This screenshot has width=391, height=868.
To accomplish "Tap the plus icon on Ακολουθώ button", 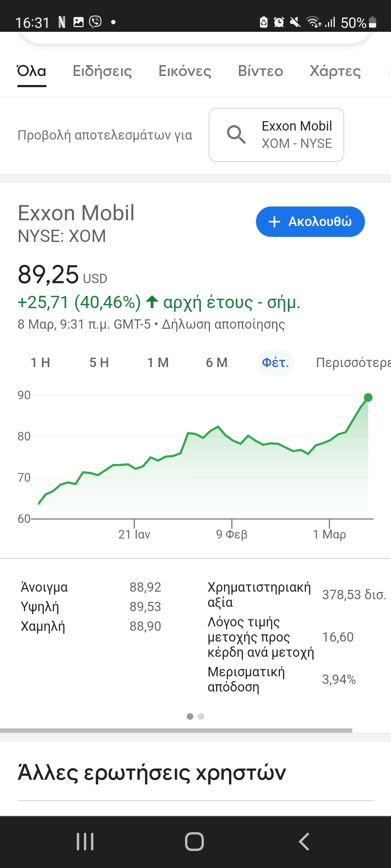I will 274,222.
